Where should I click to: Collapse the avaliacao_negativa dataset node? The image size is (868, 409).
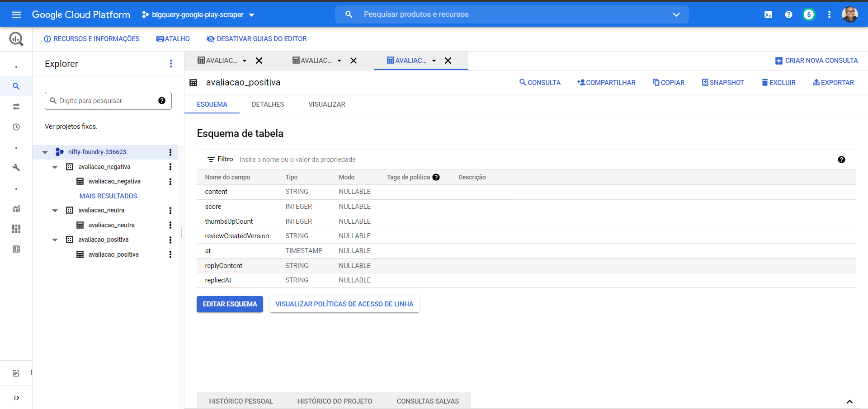click(x=55, y=167)
